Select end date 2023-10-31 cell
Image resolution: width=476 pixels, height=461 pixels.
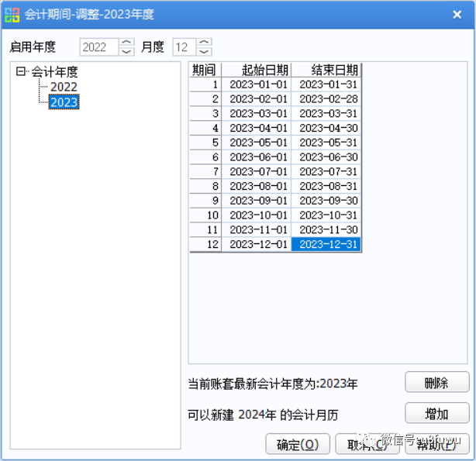pyautogui.click(x=326, y=215)
